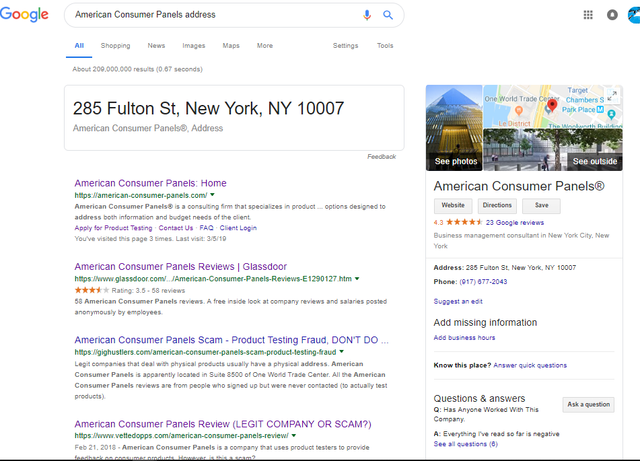Open the LEGIT COMPANY OR SCAM review result

coord(223,424)
